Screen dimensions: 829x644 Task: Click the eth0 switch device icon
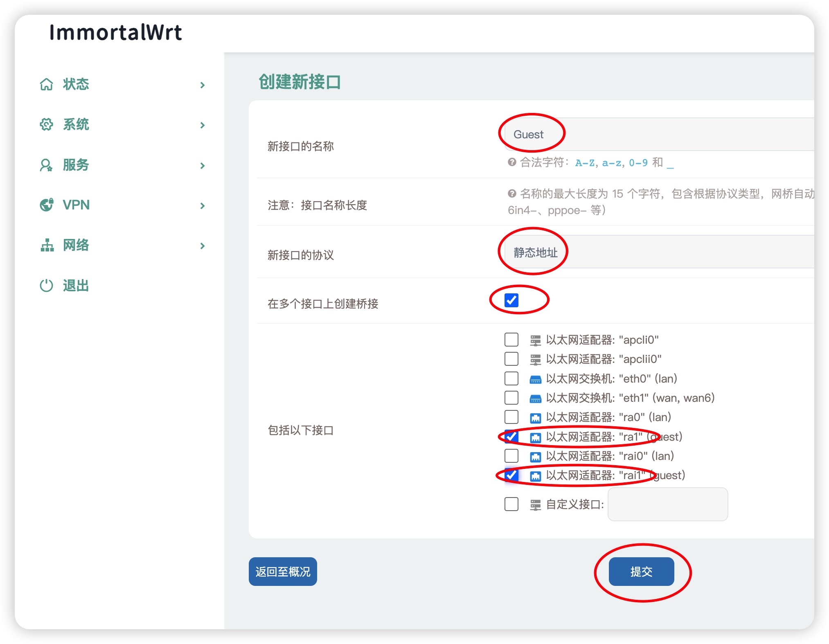tap(535, 379)
